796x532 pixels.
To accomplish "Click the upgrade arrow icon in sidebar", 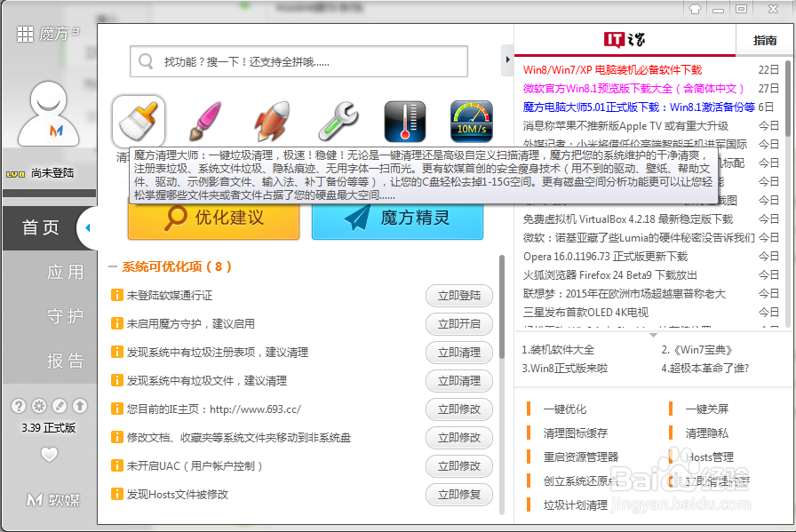I will 80,406.
